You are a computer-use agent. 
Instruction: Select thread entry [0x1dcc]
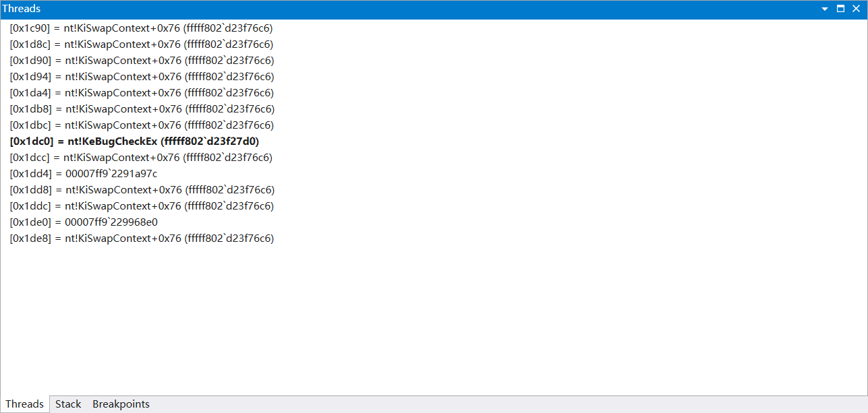pos(142,157)
